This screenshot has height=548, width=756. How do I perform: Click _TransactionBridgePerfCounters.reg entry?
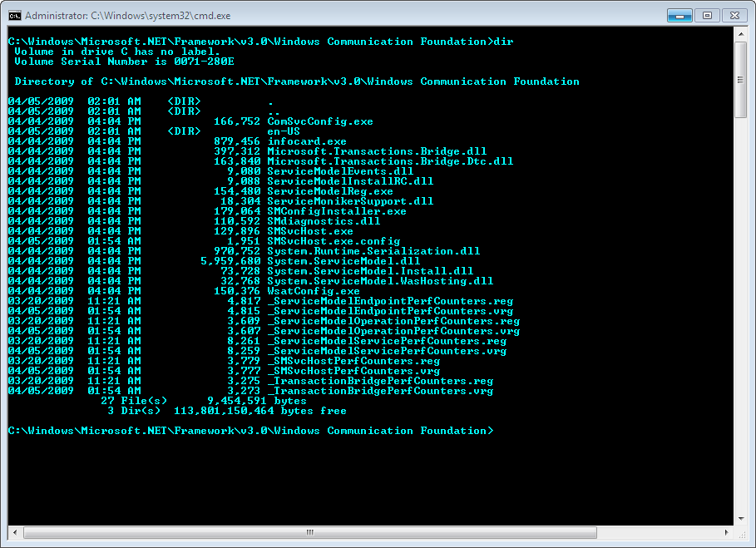click(x=380, y=381)
